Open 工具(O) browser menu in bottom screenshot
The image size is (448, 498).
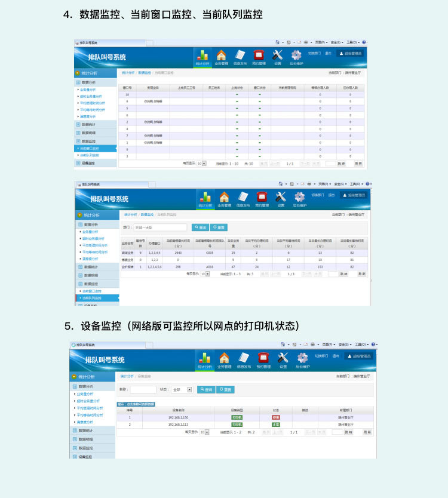click(x=361, y=345)
